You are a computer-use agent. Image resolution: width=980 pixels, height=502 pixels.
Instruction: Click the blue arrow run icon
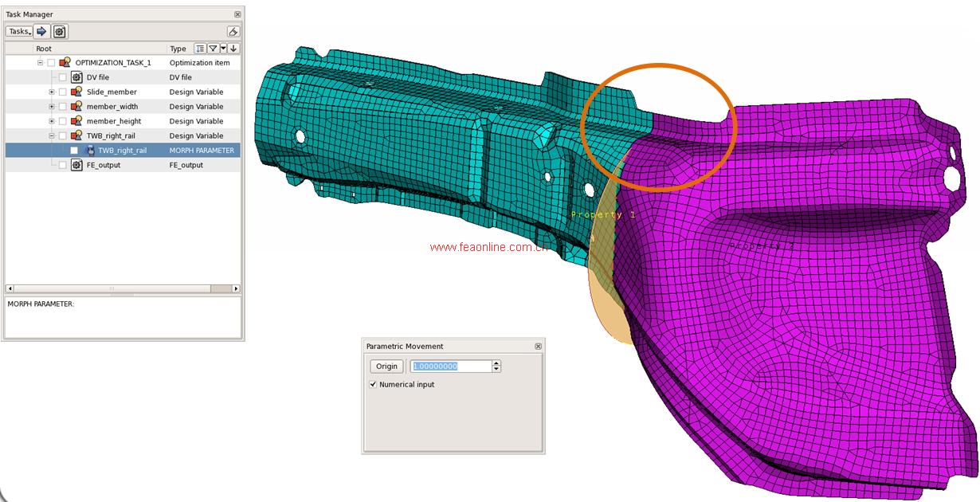(x=41, y=32)
